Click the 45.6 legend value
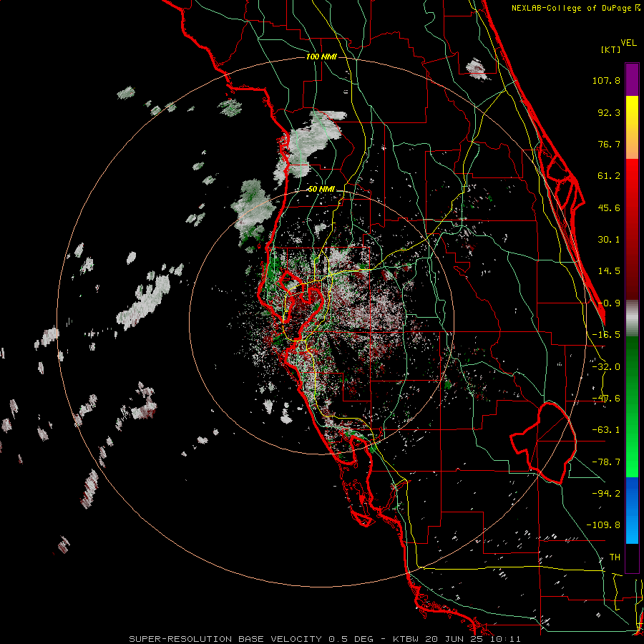The width and height of the screenshot is (644, 644). tap(609, 208)
